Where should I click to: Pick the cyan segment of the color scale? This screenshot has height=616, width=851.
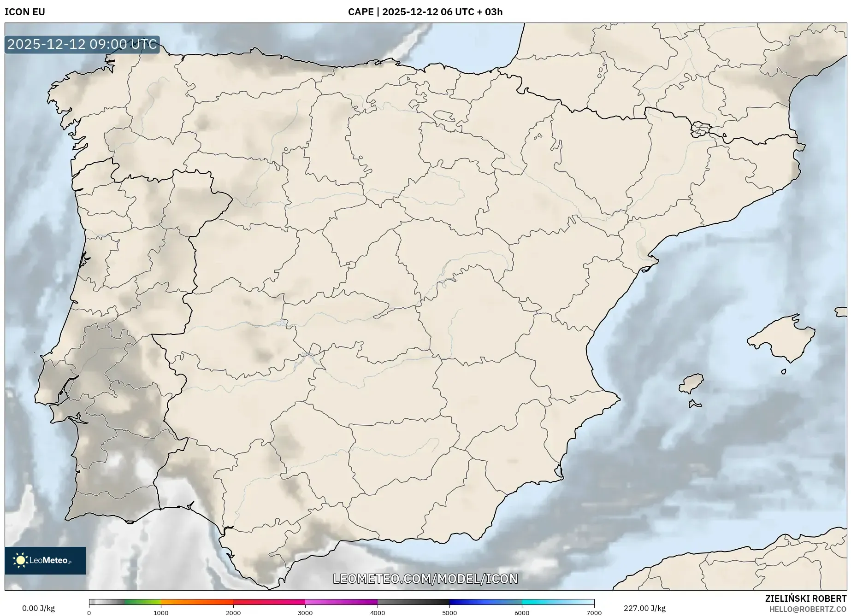558,602
